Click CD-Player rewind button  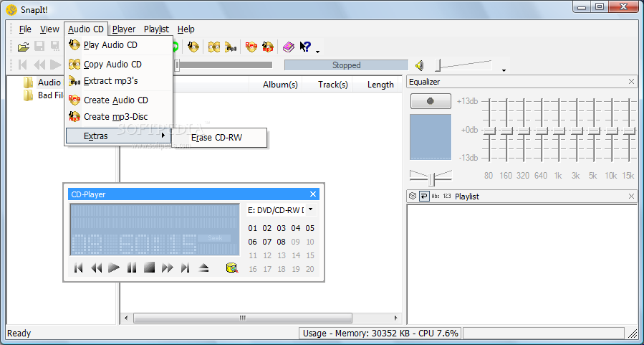pyautogui.click(x=96, y=268)
